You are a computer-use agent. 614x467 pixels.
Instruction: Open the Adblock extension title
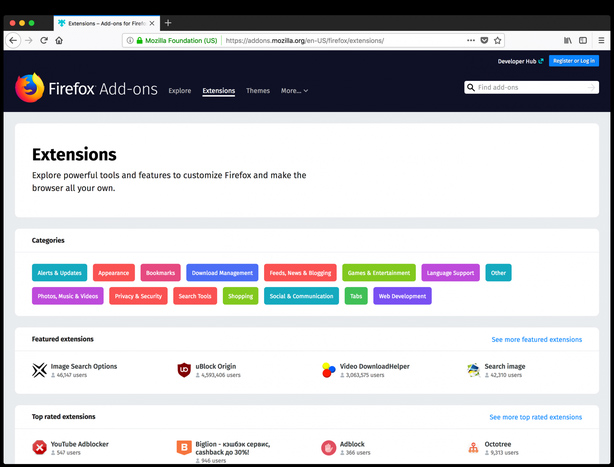point(352,444)
